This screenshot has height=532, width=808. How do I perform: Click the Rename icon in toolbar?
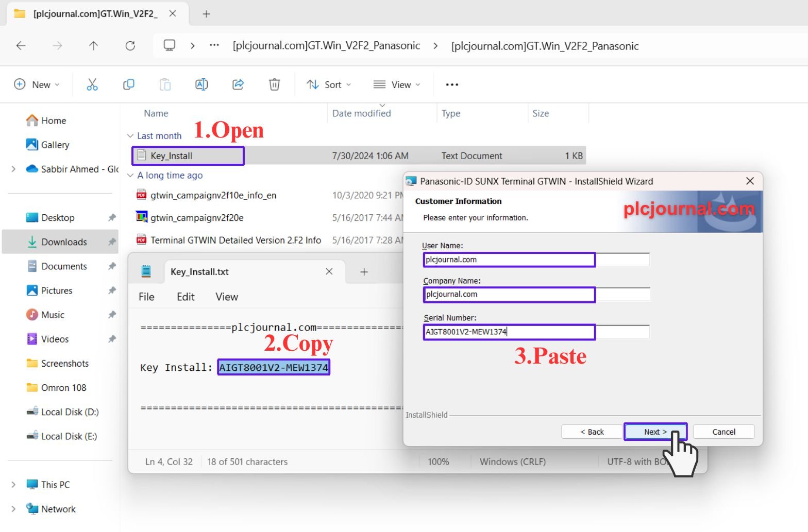click(201, 84)
